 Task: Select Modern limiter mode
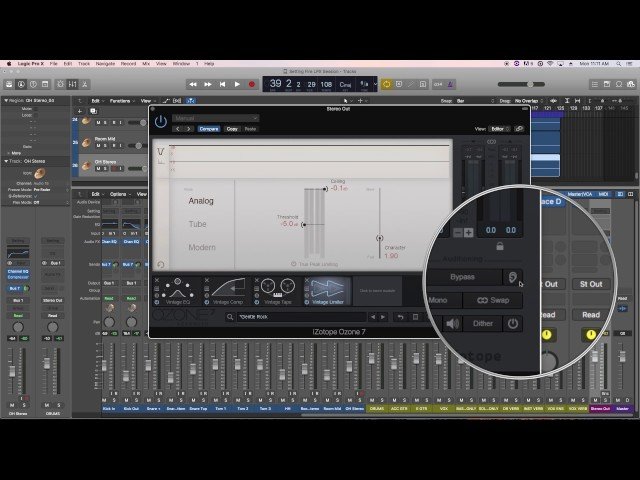(202, 247)
